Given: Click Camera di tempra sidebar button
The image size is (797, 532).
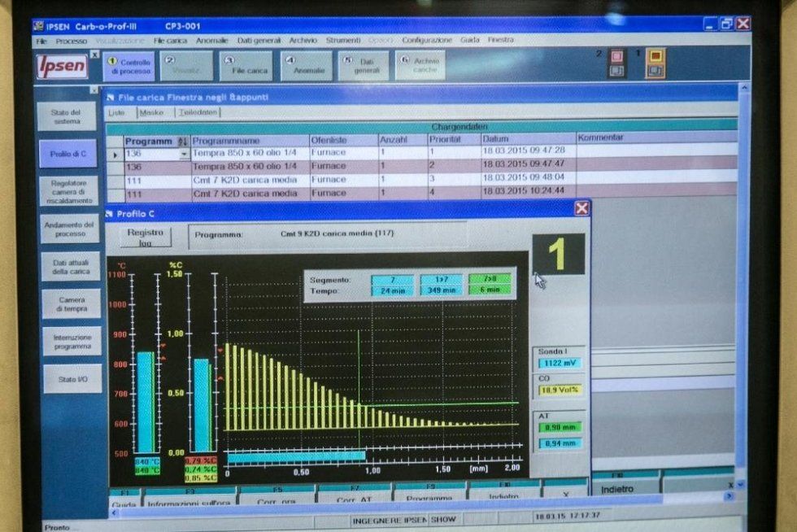Looking at the screenshot, I should pyautogui.click(x=72, y=304).
